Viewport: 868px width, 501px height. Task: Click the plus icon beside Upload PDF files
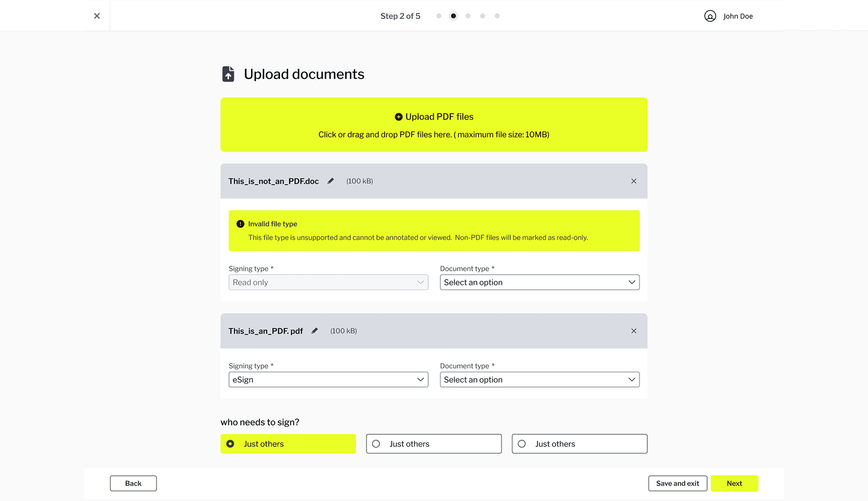coord(398,117)
